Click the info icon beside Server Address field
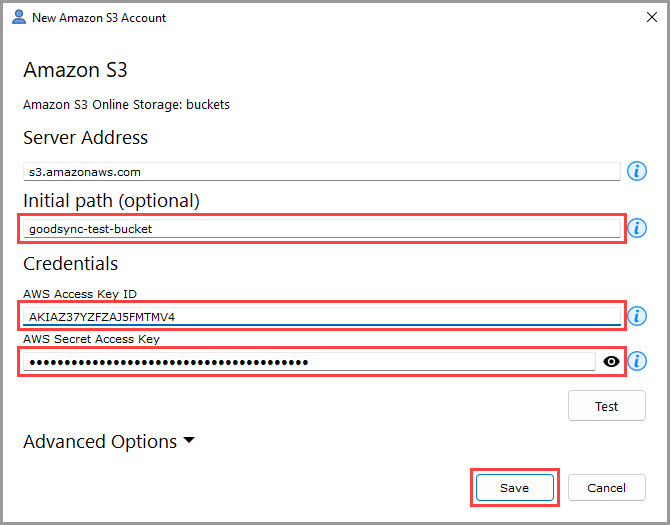The width and height of the screenshot is (670, 525). pyautogui.click(x=636, y=171)
